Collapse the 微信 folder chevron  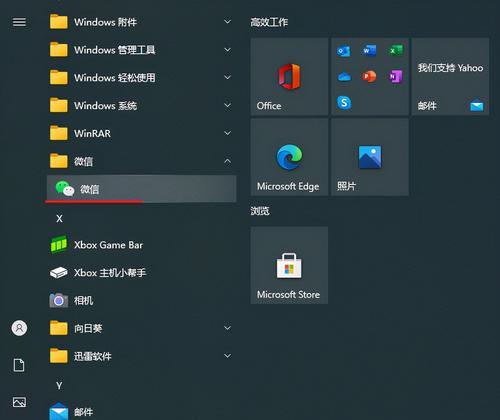pos(227,161)
